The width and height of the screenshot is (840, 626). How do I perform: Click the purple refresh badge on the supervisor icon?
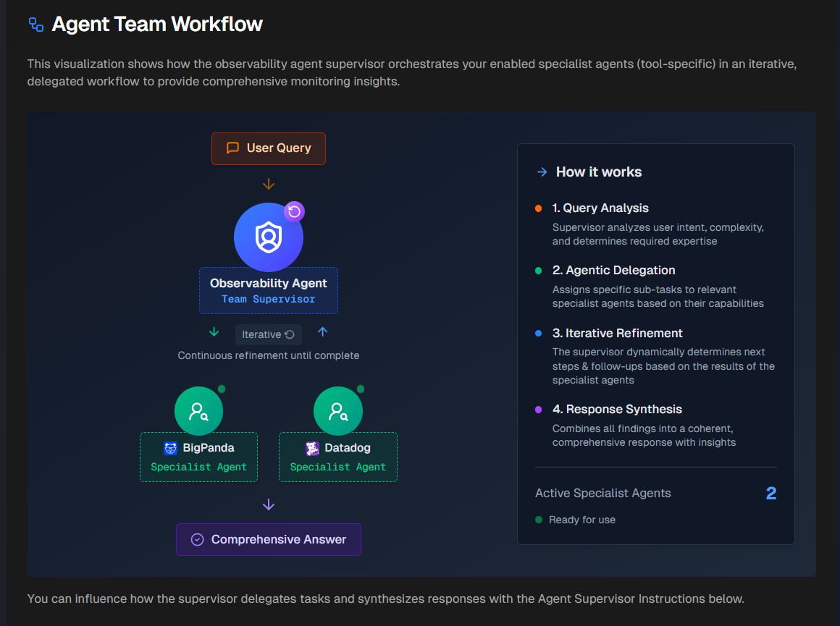(294, 210)
